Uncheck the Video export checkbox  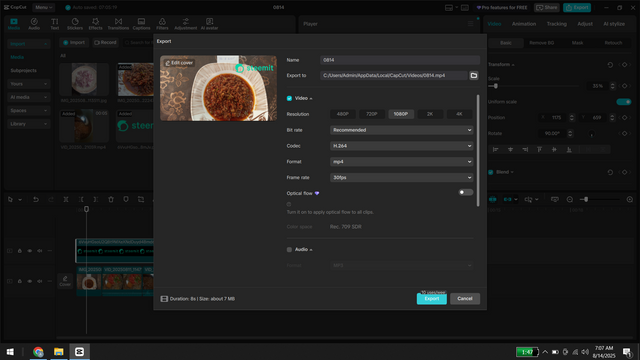pos(289,98)
